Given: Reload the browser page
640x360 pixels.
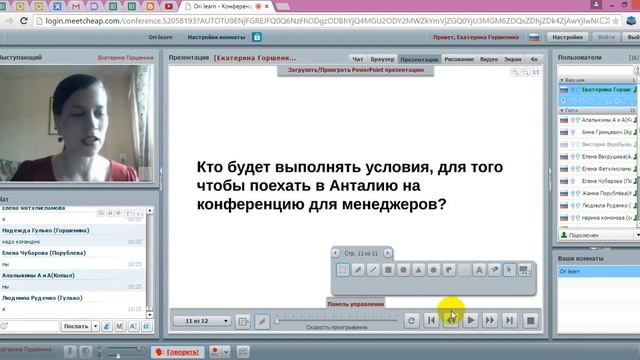Looking at the screenshot, I should [24, 20].
